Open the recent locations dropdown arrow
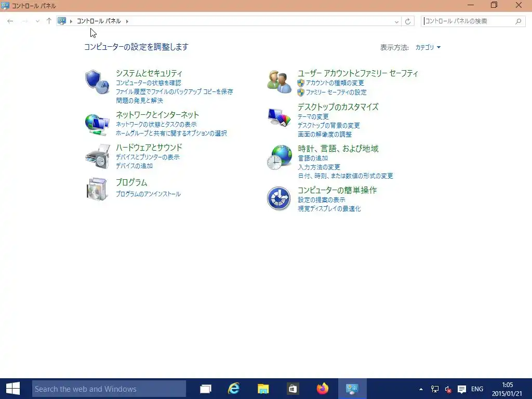The height and width of the screenshot is (399, 532). coord(37,21)
